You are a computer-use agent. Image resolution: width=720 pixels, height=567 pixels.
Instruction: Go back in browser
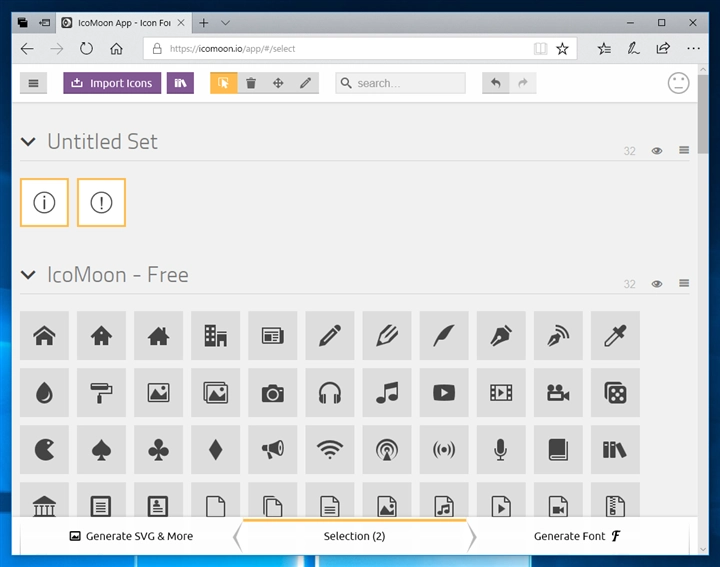tap(28, 49)
